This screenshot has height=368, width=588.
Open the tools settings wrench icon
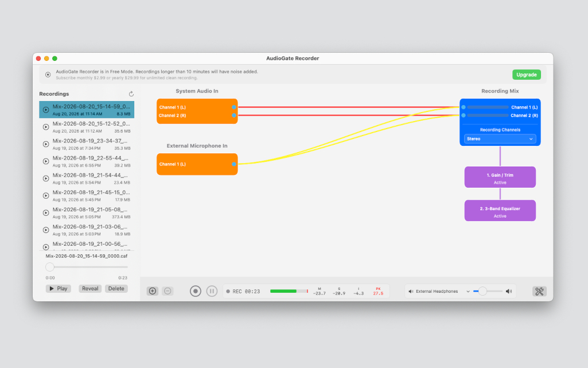(x=539, y=291)
